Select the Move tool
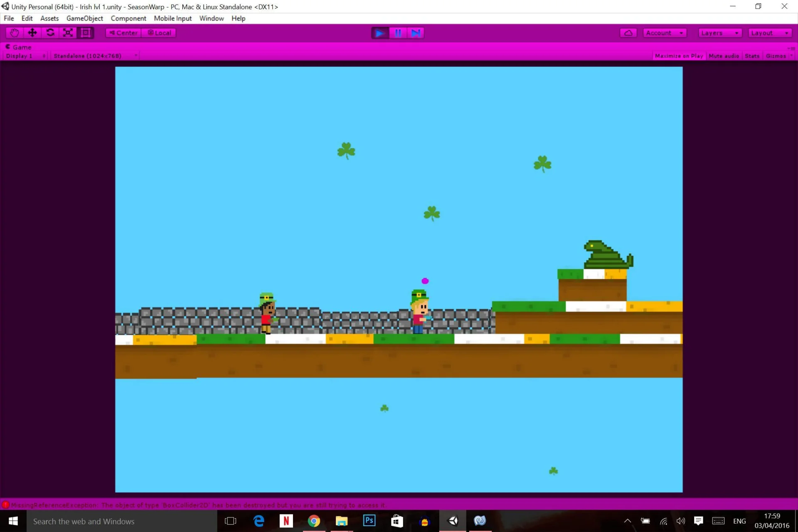This screenshot has height=532, width=798. coord(32,33)
